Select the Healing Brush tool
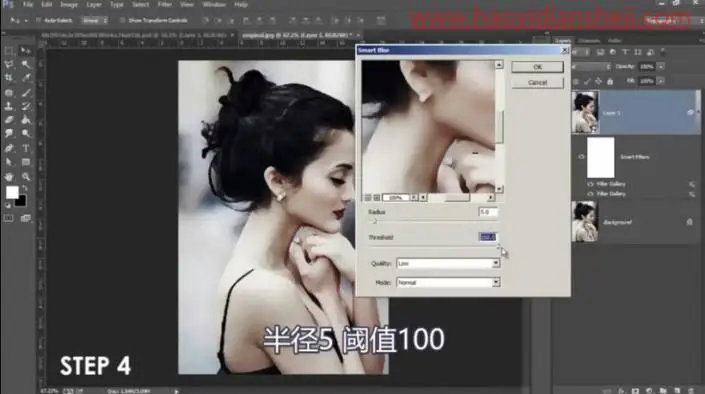This screenshot has height=394, width=705. (9, 93)
